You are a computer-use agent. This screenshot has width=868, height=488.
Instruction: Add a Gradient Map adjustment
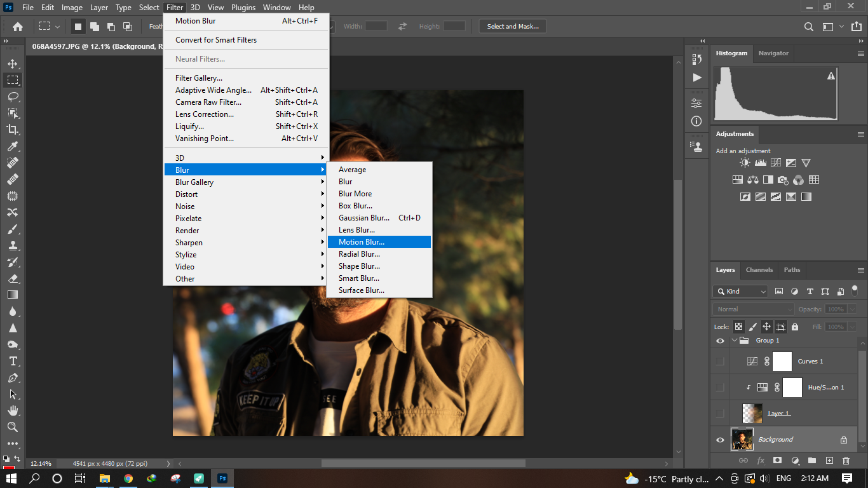(806, 197)
